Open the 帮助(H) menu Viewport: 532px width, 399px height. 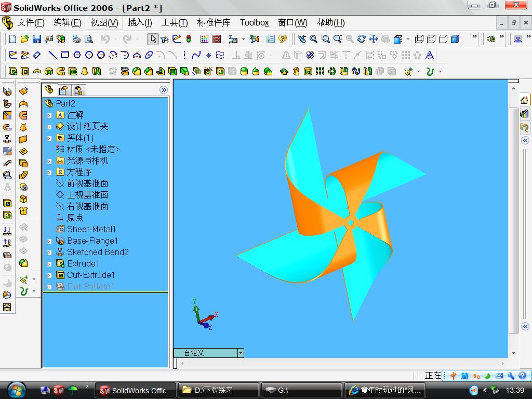pos(331,23)
